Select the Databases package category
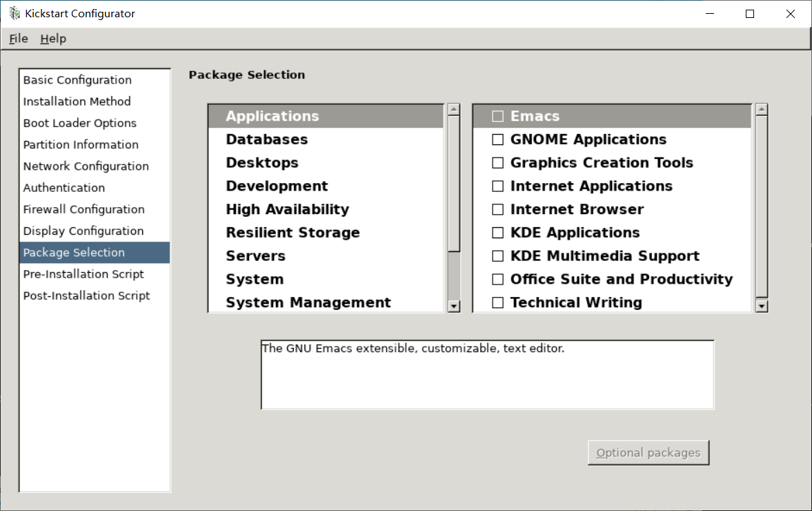This screenshot has height=511, width=812. coord(326,139)
